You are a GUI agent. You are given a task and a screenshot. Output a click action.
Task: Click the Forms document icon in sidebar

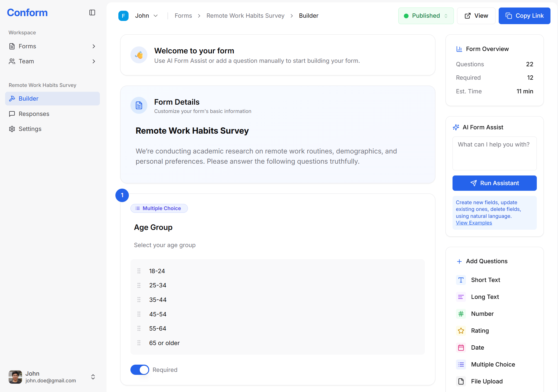tap(12, 46)
